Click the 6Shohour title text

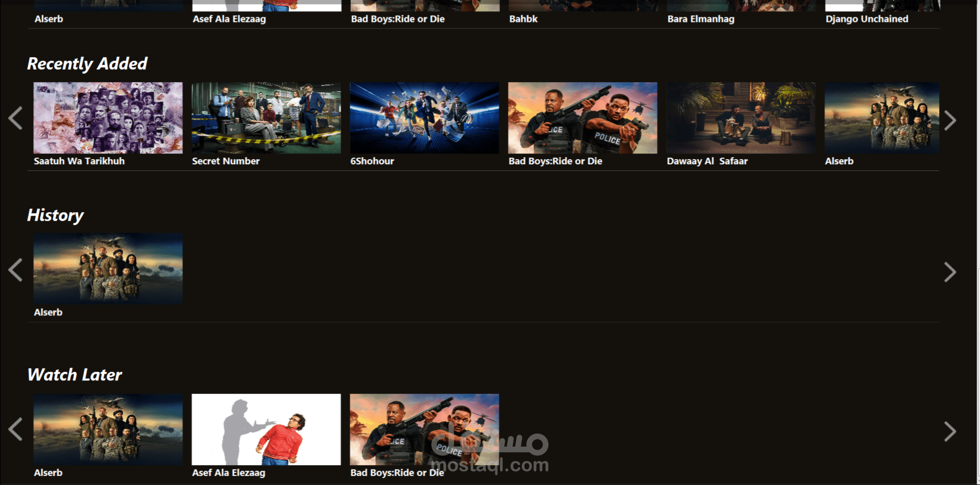click(x=372, y=161)
